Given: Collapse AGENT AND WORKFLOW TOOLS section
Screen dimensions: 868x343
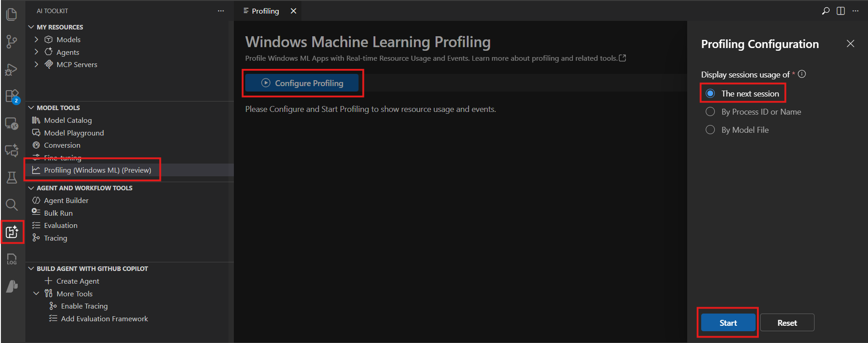Looking at the screenshot, I should pos(31,188).
